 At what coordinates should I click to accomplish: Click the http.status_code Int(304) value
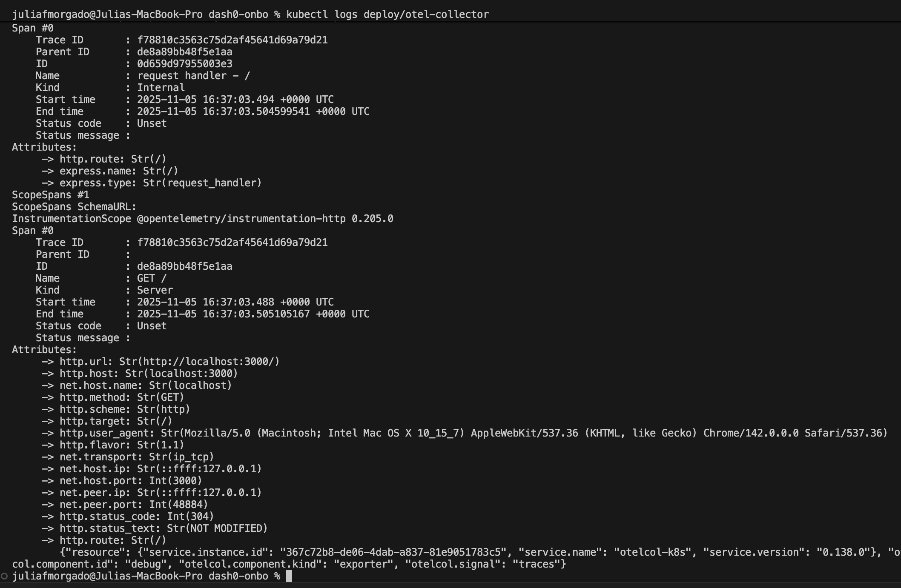point(190,517)
